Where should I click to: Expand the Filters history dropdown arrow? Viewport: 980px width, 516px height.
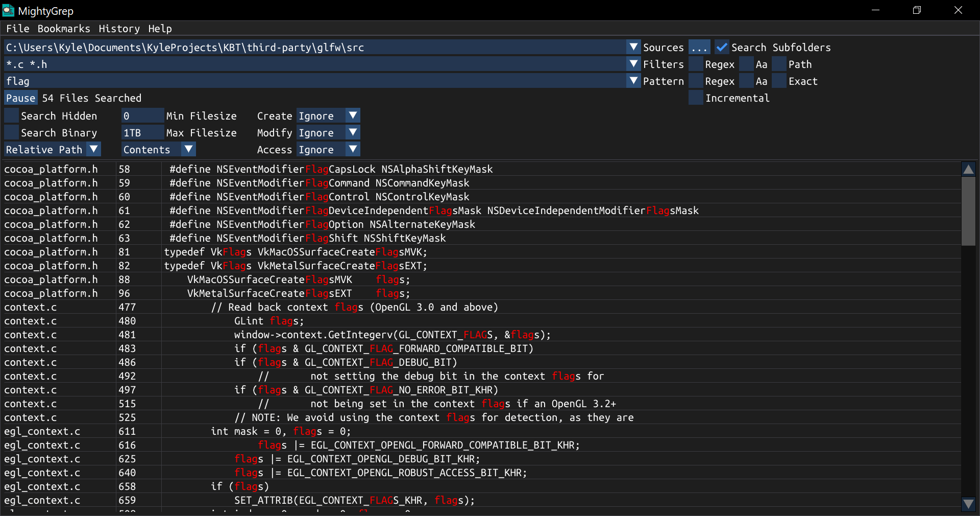point(633,64)
